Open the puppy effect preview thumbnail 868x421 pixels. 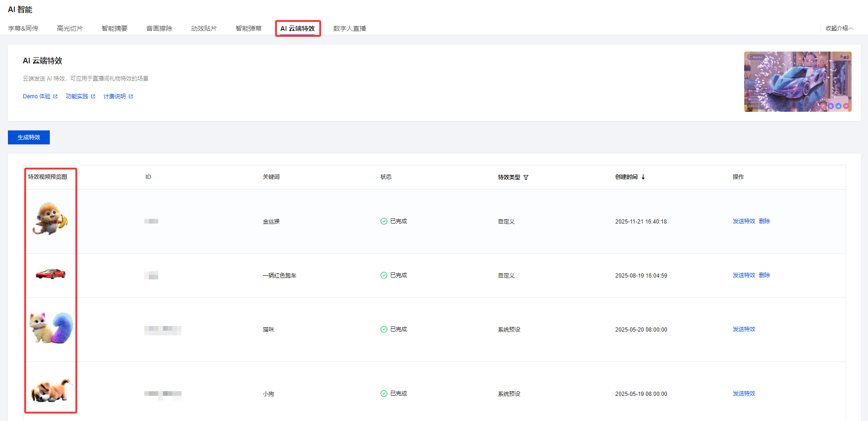[x=50, y=390]
